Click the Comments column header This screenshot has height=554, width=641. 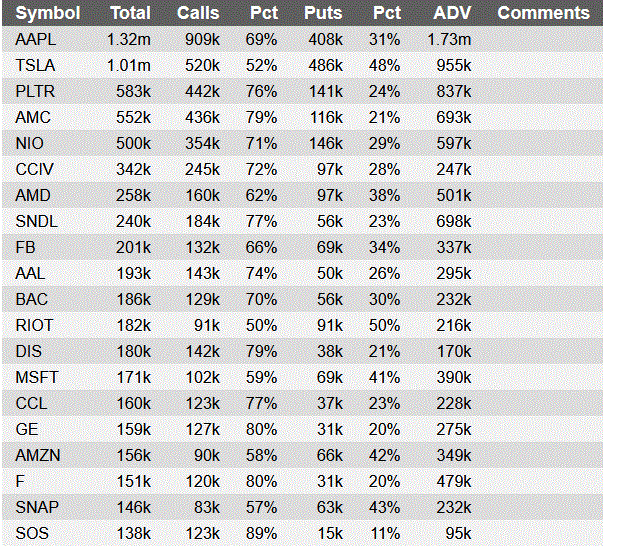point(544,13)
